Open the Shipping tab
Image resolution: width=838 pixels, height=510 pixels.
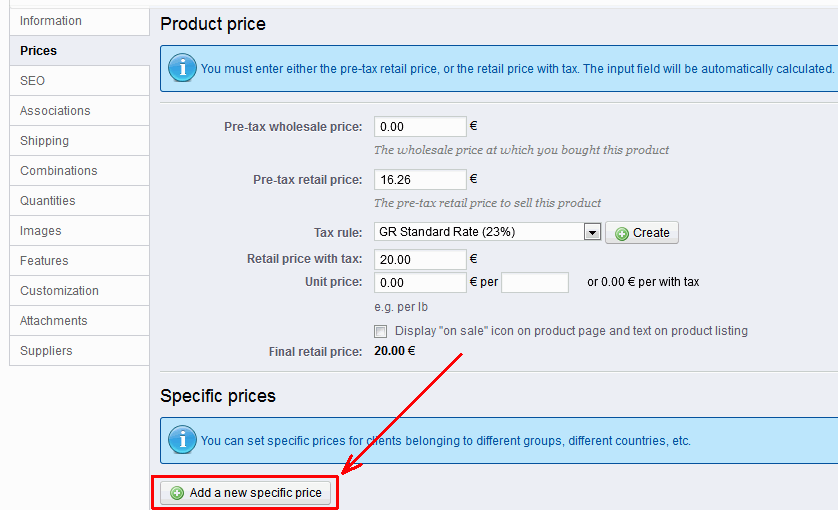tap(45, 141)
